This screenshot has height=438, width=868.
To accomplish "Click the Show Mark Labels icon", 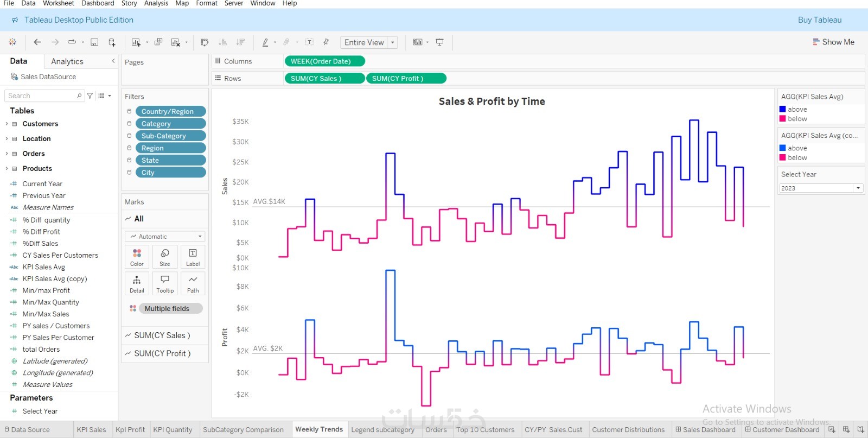I will (x=309, y=42).
